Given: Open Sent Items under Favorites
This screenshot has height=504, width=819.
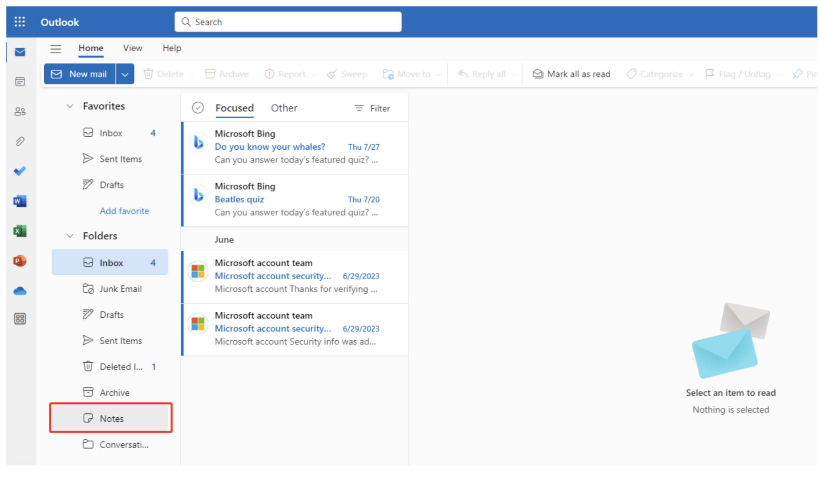Looking at the screenshot, I should pyautogui.click(x=110, y=159).
